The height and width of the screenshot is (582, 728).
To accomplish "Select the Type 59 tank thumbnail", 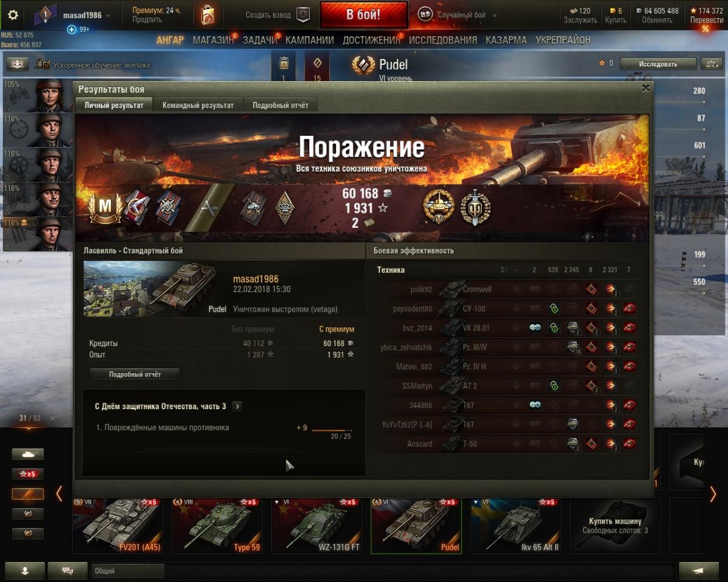I will (x=217, y=525).
